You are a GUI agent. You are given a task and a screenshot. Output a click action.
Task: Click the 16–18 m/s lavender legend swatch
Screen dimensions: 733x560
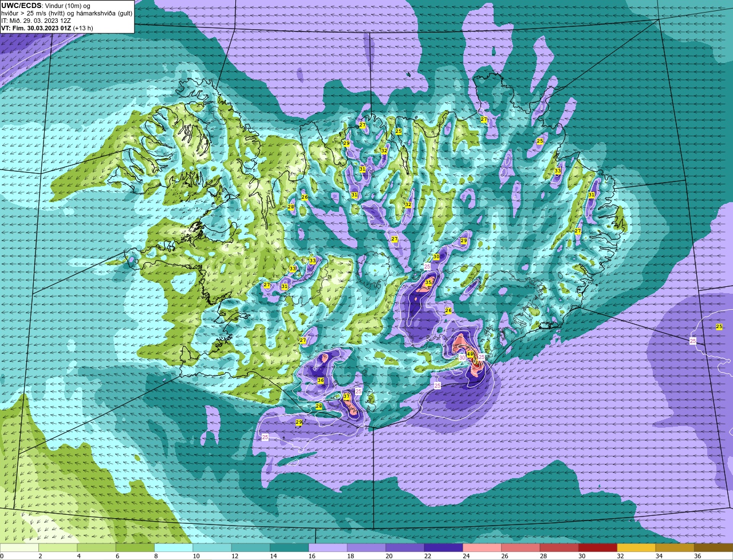tap(328, 547)
